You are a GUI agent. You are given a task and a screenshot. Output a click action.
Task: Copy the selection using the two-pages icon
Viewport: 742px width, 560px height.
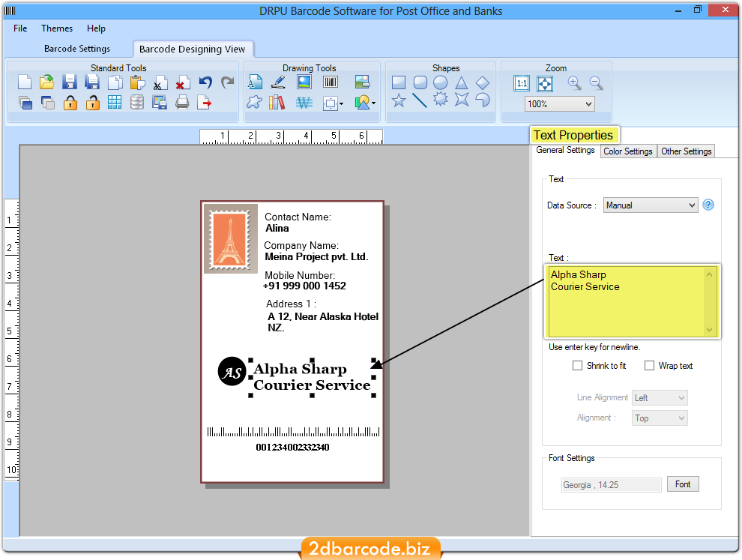coord(115,82)
